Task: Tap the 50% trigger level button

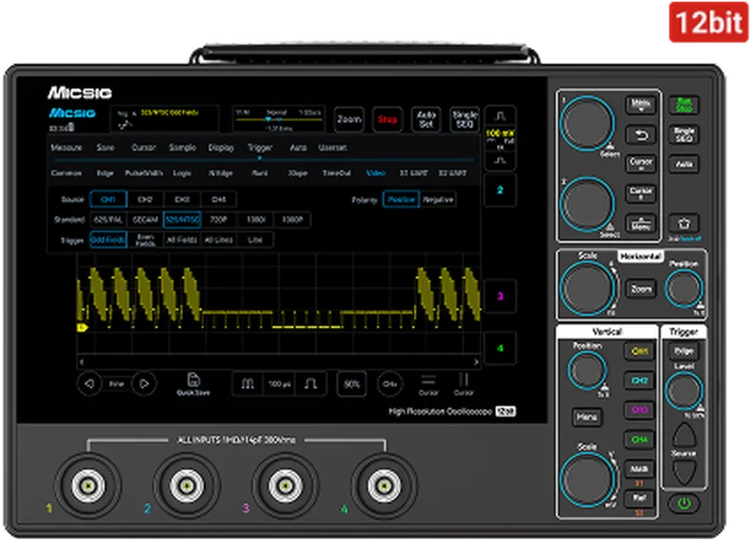Action: tap(352, 384)
